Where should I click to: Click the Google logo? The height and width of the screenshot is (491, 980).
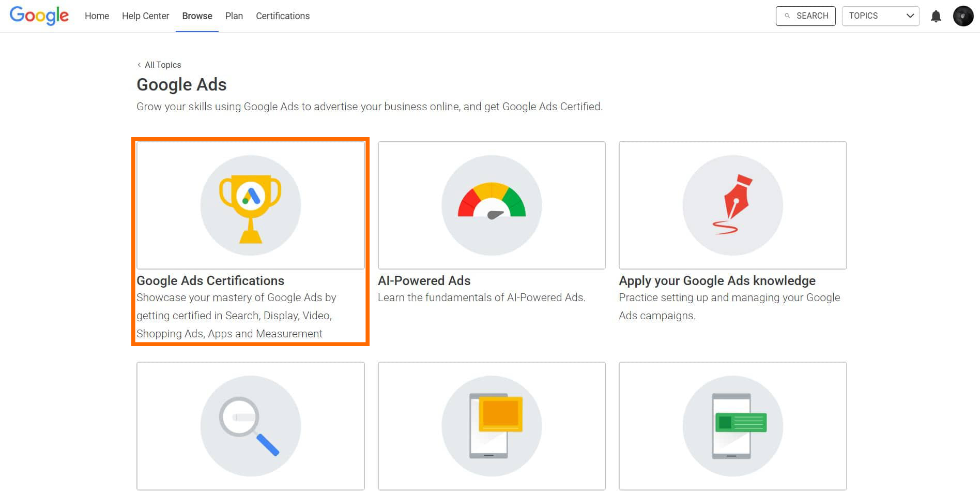pyautogui.click(x=39, y=16)
